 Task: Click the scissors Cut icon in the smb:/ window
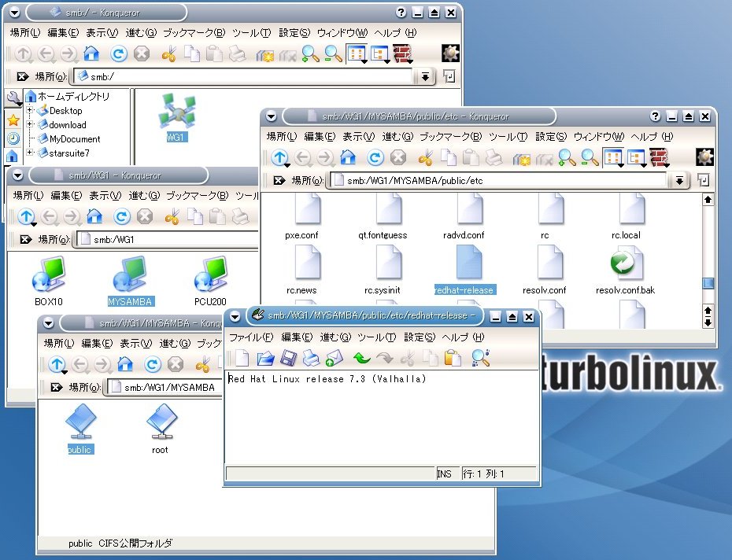pyautogui.click(x=168, y=54)
